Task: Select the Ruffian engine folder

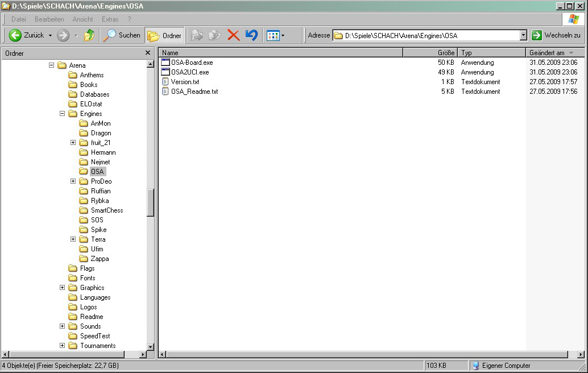Action: pyautogui.click(x=101, y=191)
